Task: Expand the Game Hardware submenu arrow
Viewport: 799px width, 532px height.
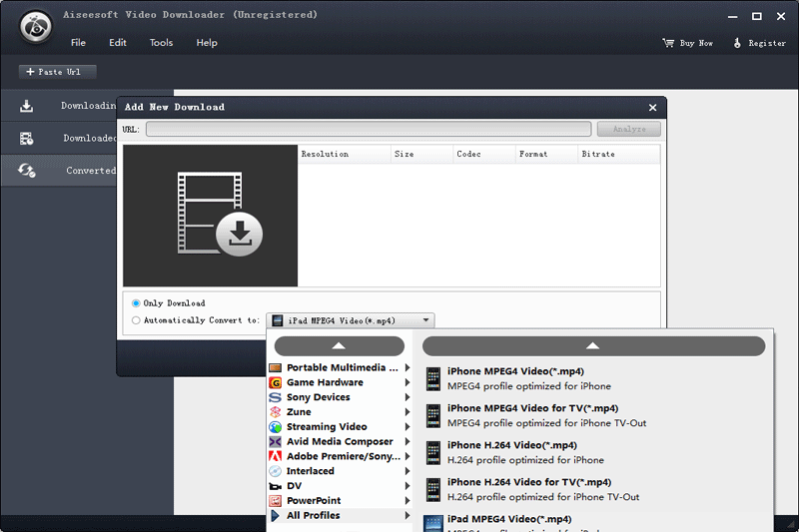Action: coord(407,382)
